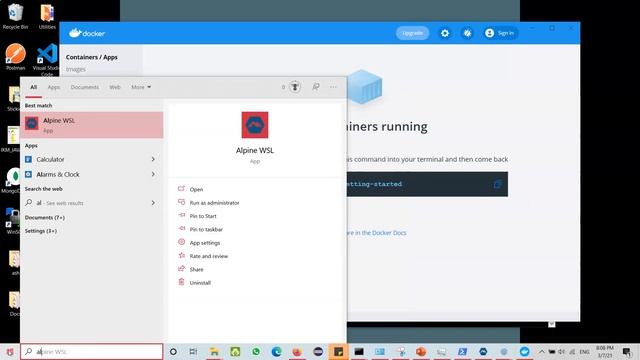Open PowerShell from taskbar
The height and width of the screenshot is (360, 640).
tap(462, 351)
